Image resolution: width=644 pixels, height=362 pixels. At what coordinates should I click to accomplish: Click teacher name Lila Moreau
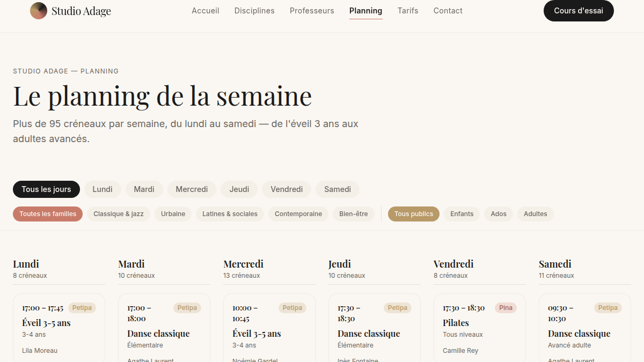point(40,351)
